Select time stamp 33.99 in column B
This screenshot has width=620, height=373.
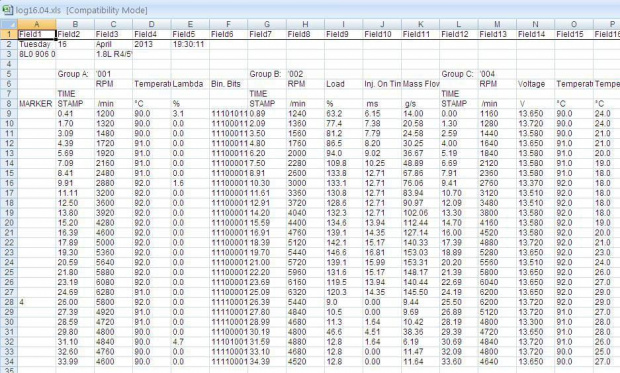pos(75,361)
